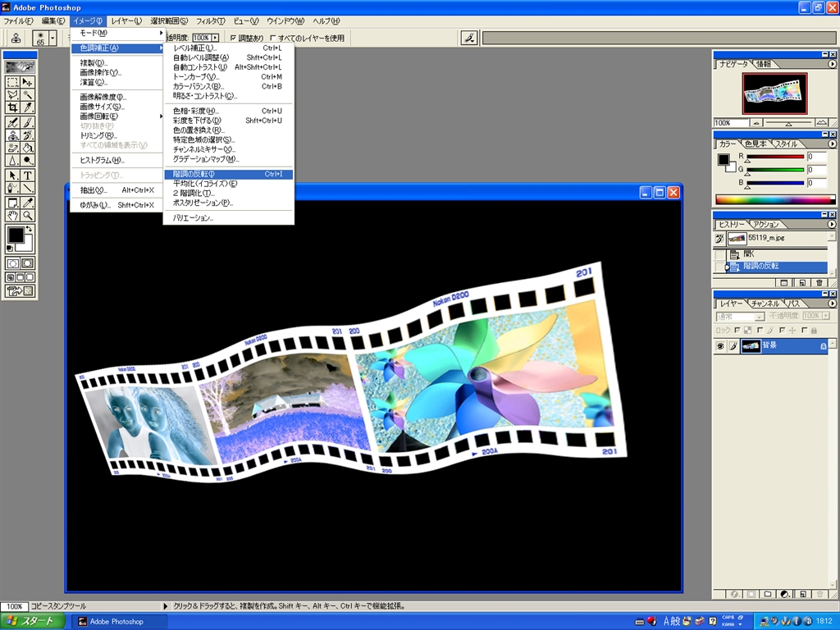The image size is (840, 630).
Task: Select the Path Component Selection tool
Action: [x=12, y=176]
